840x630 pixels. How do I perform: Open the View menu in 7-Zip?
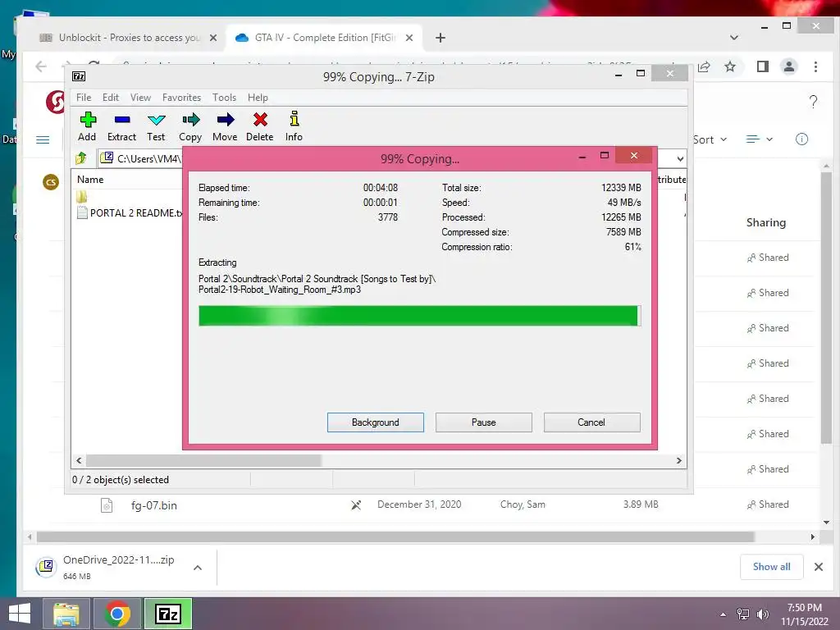[x=140, y=98]
